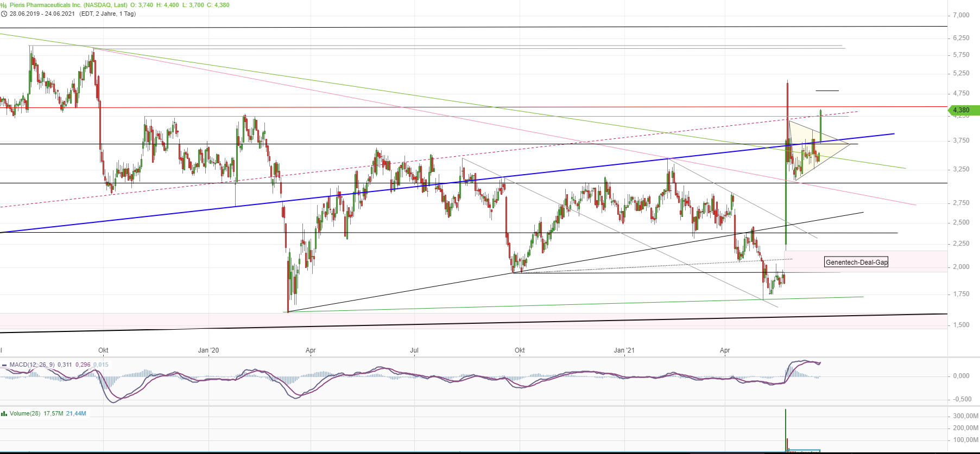Click the 300,00M volume axis label

tap(965, 416)
